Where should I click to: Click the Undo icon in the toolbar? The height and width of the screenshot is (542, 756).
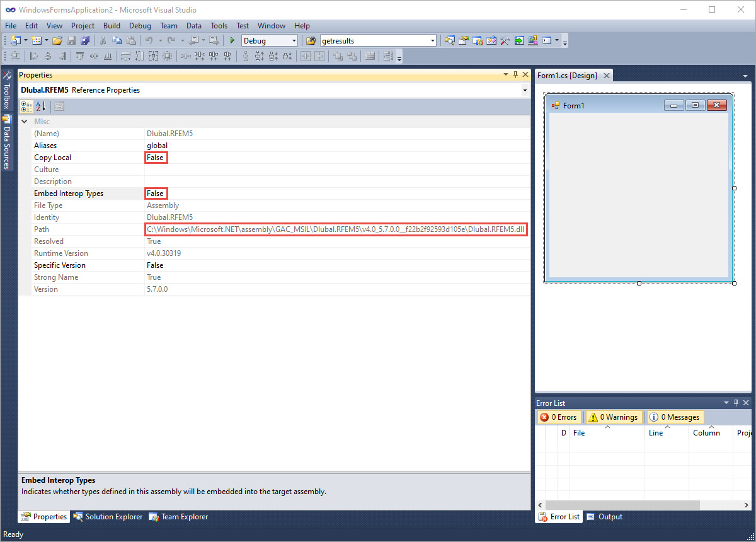pos(151,40)
